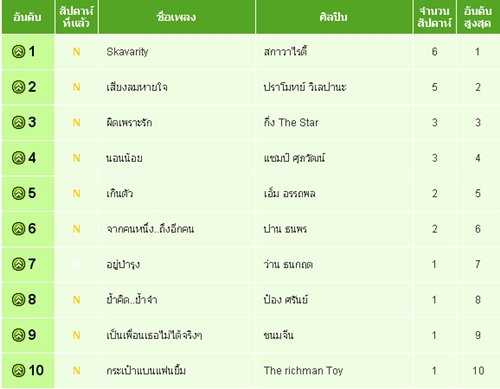Open the song เสียงลมหายใจ
Screen dimensions: 500x389
[x=137, y=87]
